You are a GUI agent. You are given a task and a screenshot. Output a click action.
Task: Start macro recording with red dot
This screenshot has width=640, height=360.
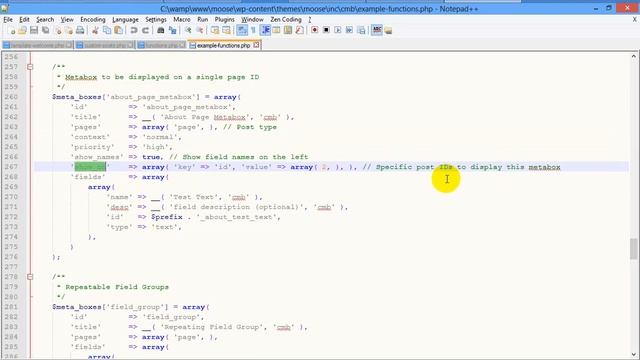pyautogui.click(x=315, y=31)
